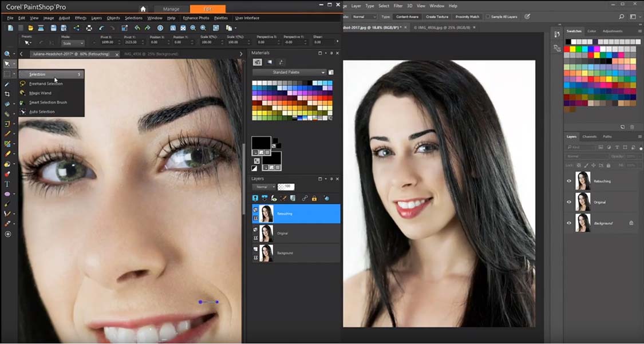Click the User Interface button in PaintShop
Viewport: 644px width, 344px height.
click(247, 18)
